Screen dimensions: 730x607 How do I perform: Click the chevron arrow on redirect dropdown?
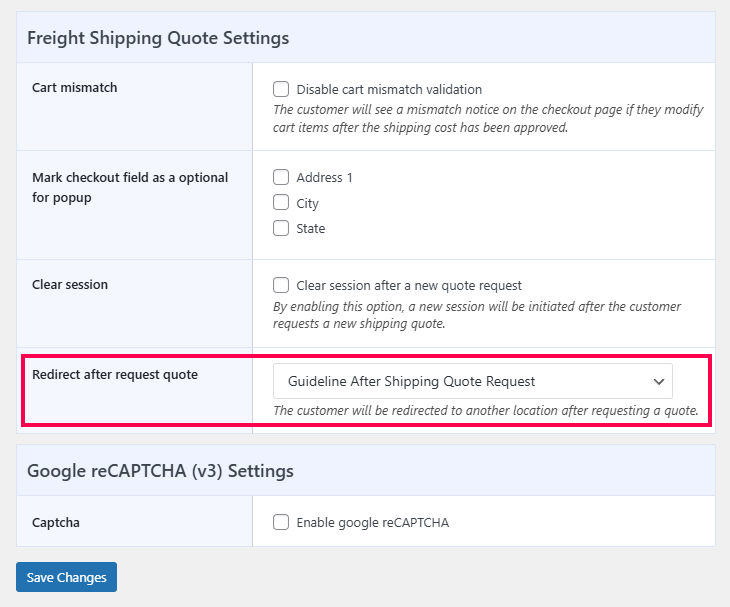point(658,382)
